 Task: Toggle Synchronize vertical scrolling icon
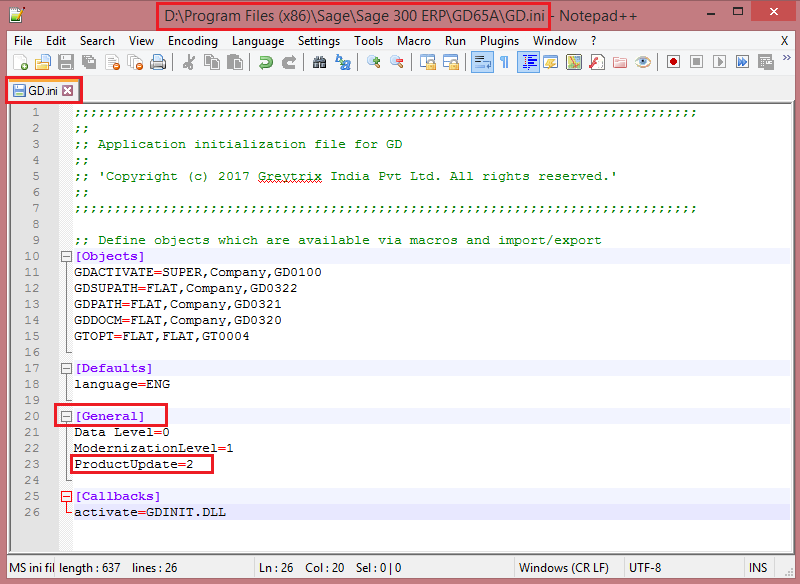428,62
